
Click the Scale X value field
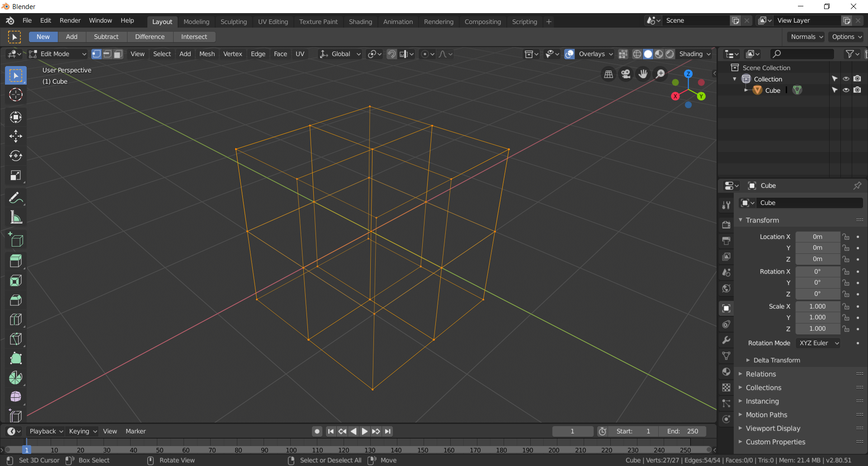coord(817,306)
